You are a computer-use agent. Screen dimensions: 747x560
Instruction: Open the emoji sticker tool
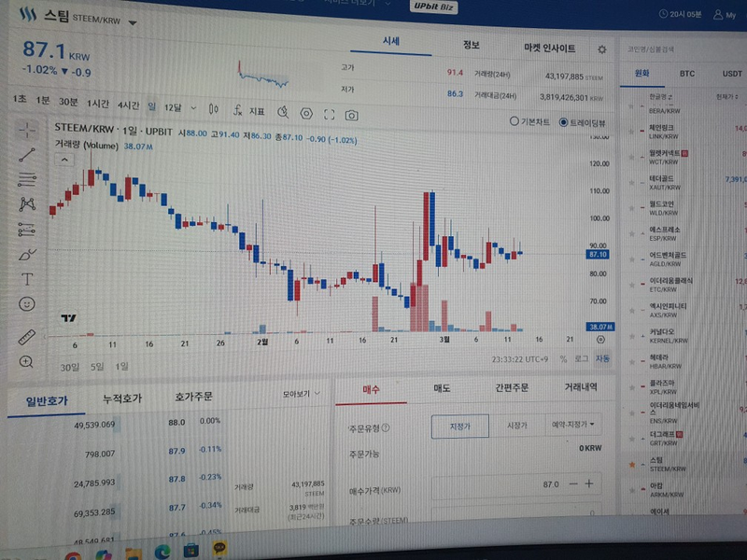click(x=27, y=304)
